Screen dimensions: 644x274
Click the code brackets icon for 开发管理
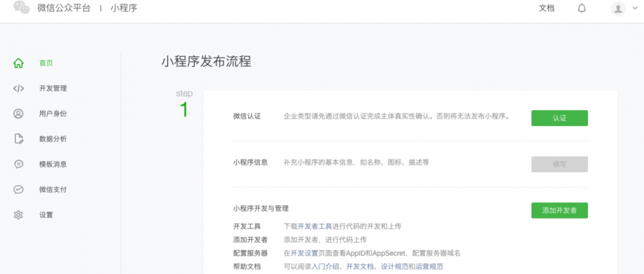19,88
